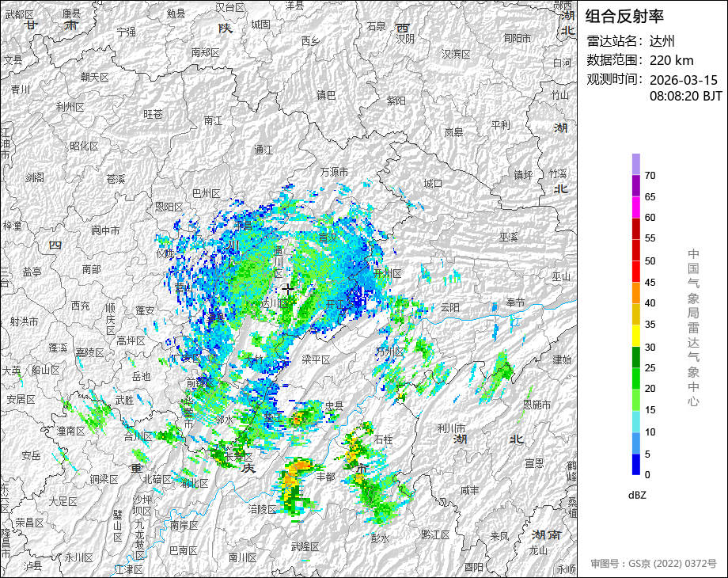Click the 朝天区 place label
This screenshot has height=578, width=728.
tap(95, 77)
